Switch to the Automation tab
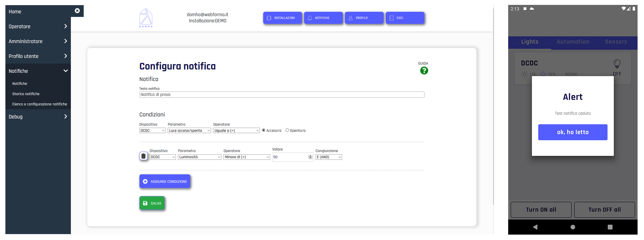This screenshot has height=240, width=644. (x=573, y=42)
